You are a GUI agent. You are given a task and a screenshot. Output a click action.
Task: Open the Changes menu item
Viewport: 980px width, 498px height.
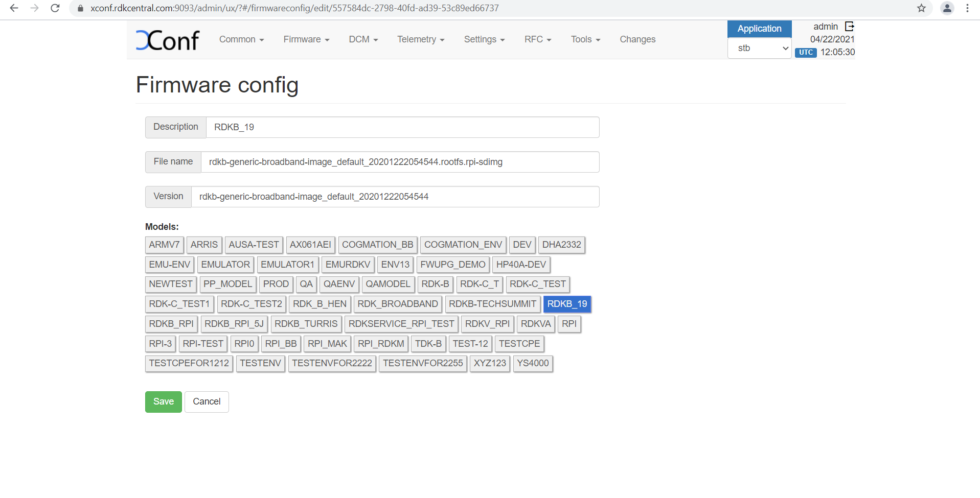pos(637,39)
